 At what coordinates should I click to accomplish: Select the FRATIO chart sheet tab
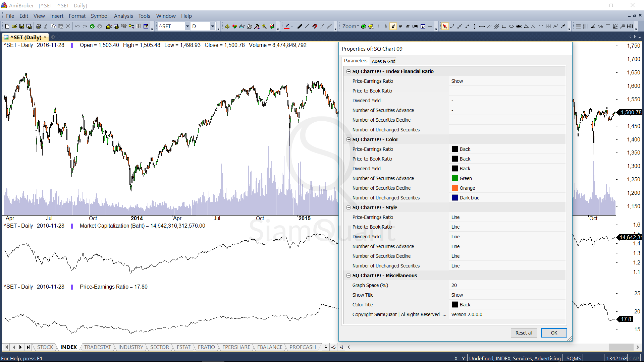pos(206,347)
